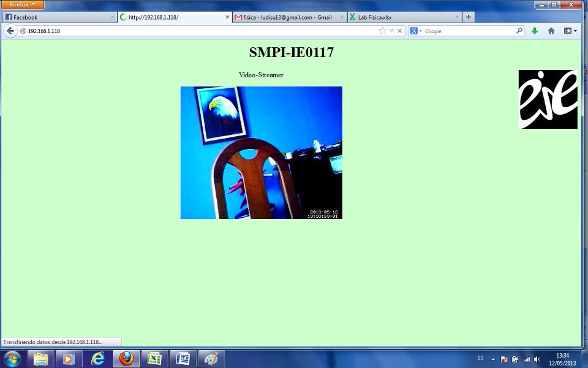
Task: Switch to the Facebook tab
Action: (55, 17)
